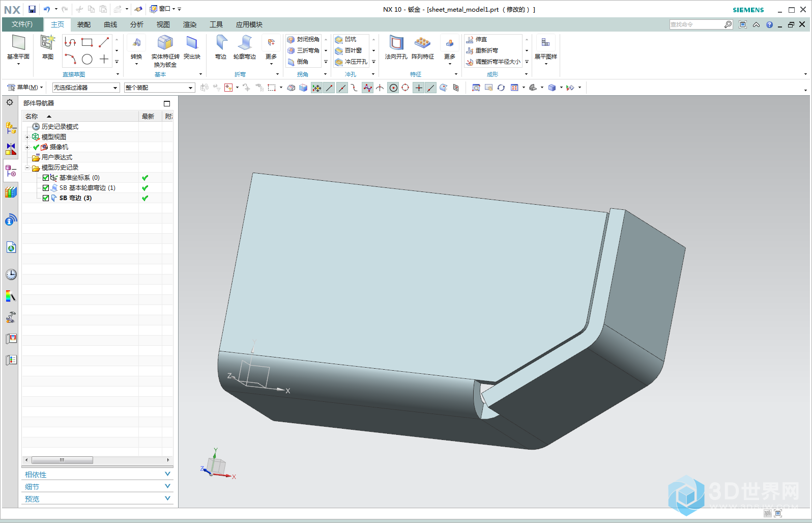Viewport: 812px width, 523px height.
Task: Click the 倒角 chamfer command
Action: click(298, 62)
